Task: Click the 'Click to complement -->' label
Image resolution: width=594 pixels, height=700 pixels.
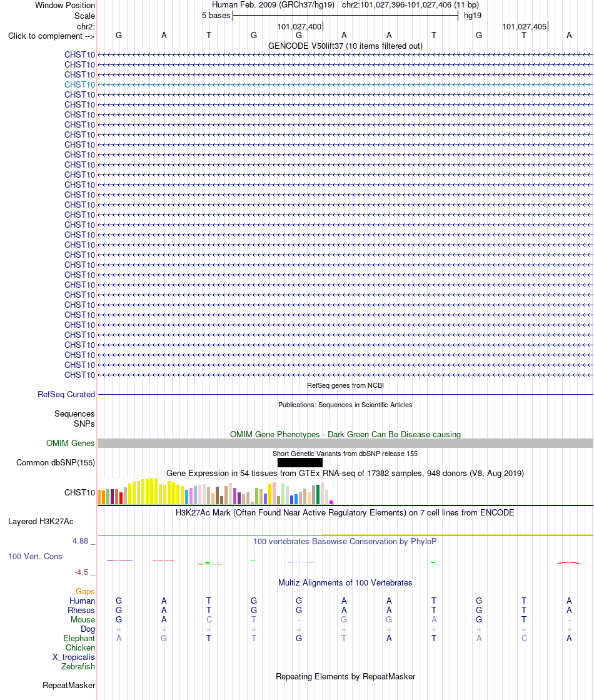Action: [51, 36]
